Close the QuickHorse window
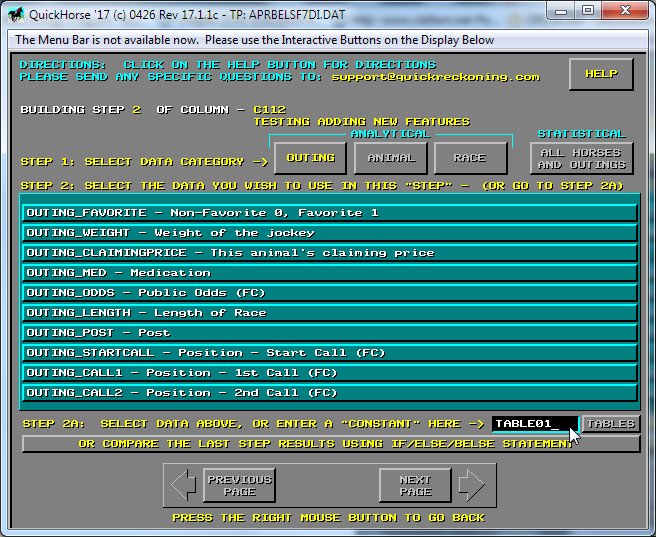Image resolution: width=656 pixels, height=537 pixels. pyautogui.click(x=625, y=11)
